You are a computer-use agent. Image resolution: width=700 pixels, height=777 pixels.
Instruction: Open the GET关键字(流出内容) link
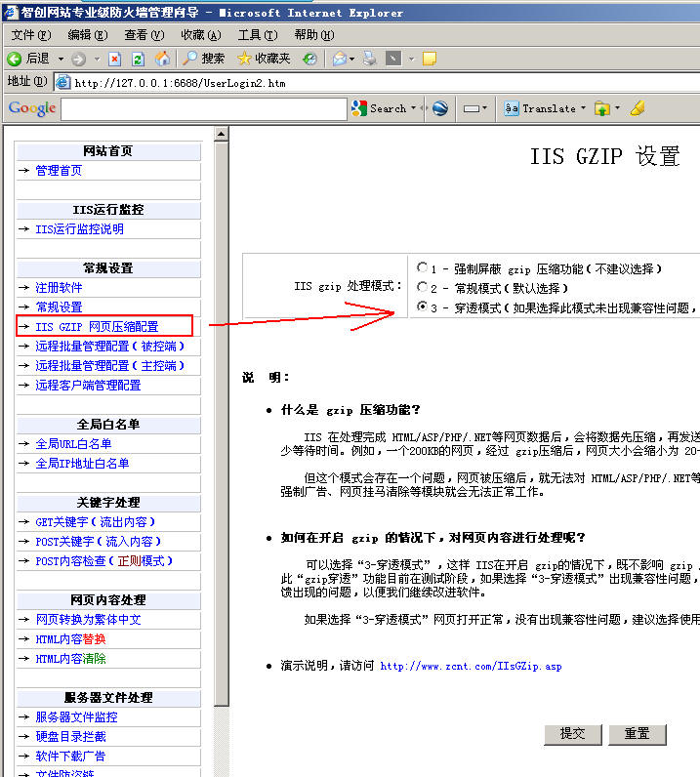pyautogui.click(x=95, y=522)
